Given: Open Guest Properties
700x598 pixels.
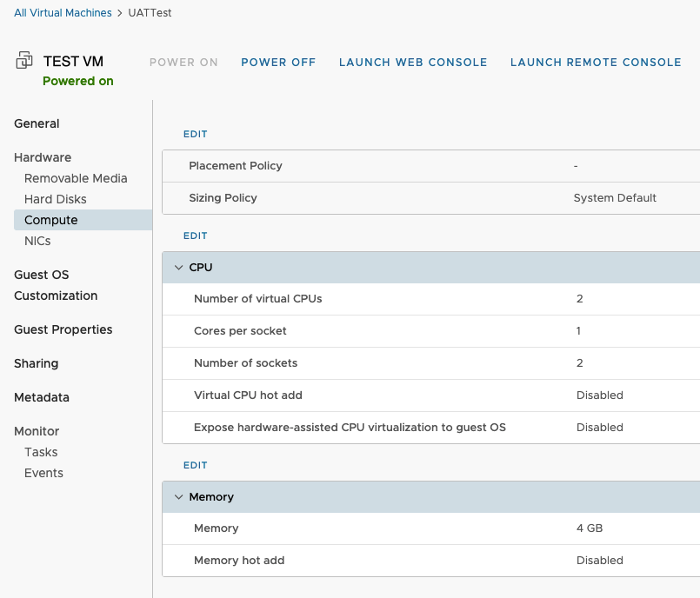Looking at the screenshot, I should point(63,329).
